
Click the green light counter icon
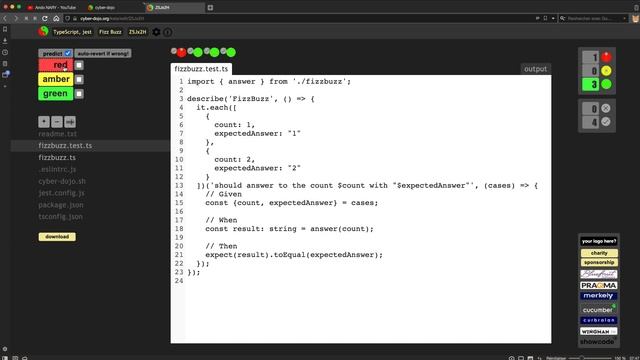click(x=606, y=84)
